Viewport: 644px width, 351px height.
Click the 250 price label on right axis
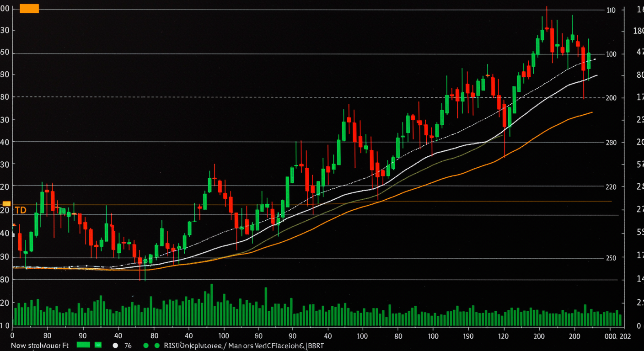[611, 258]
